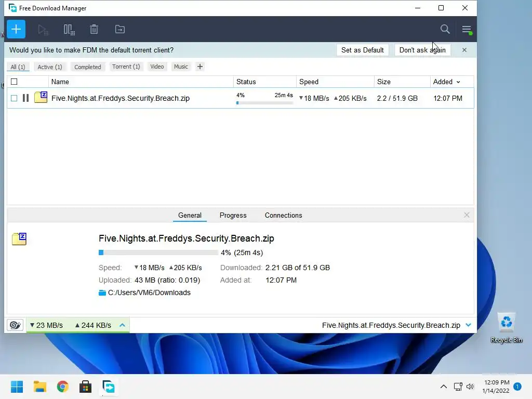
Task: Add a new filter tag with plus
Action: (x=200, y=66)
